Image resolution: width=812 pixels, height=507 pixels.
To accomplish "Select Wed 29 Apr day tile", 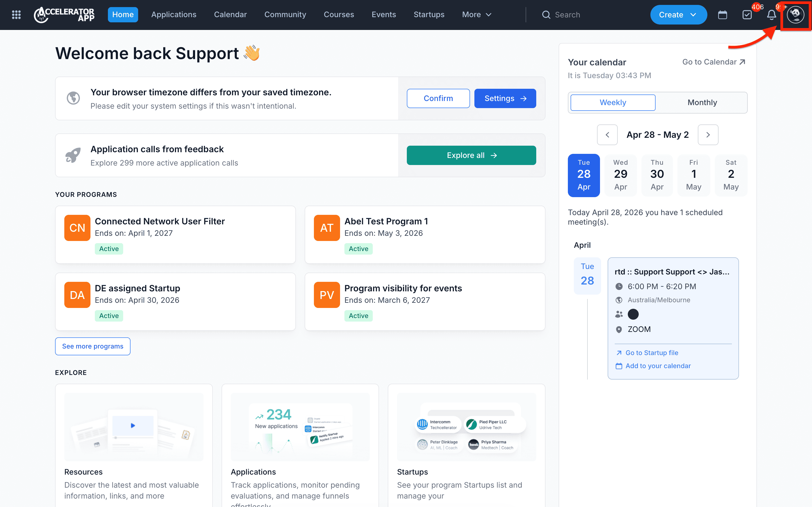I will pyautogui.click(x=620, y=175).
